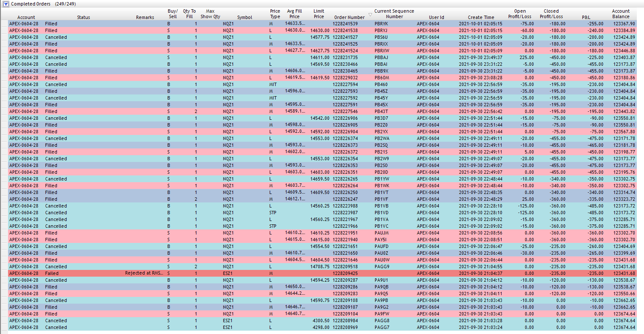Select order number 1228209425
The height and width of the screenshot is (334, 644).
(345, 273)
